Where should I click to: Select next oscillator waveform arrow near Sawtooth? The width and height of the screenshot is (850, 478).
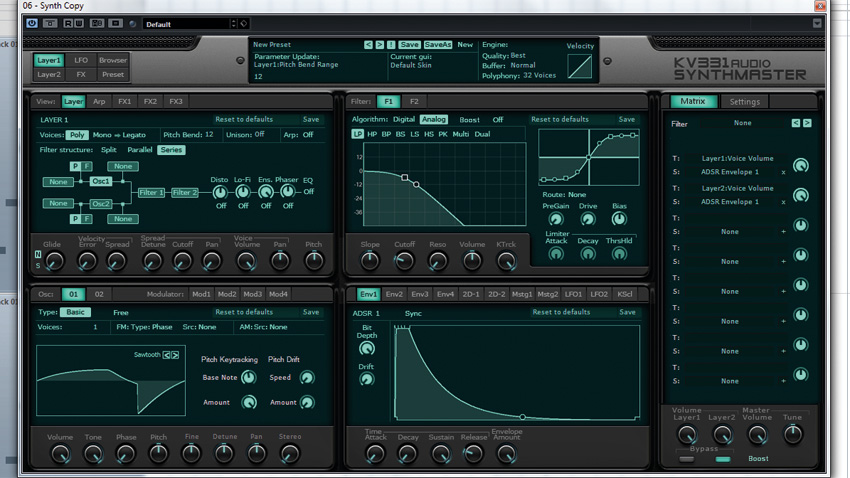(x=175, y=355)
